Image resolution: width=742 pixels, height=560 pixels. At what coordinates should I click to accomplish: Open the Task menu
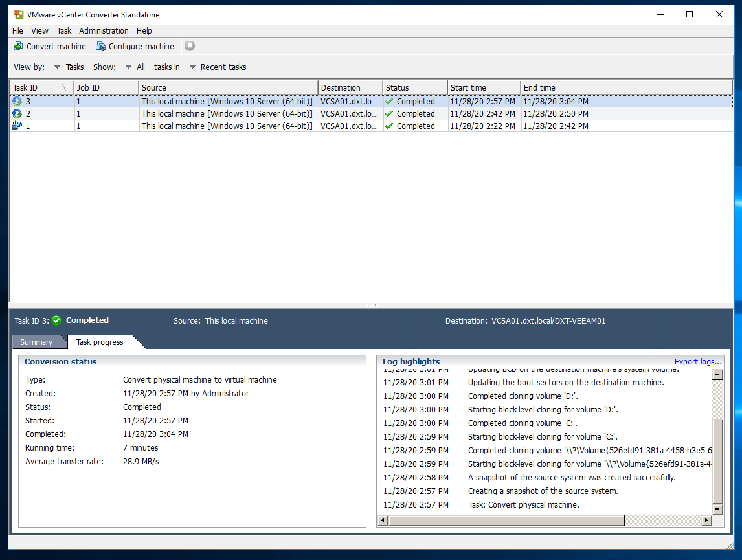click(x=64, y=30)
